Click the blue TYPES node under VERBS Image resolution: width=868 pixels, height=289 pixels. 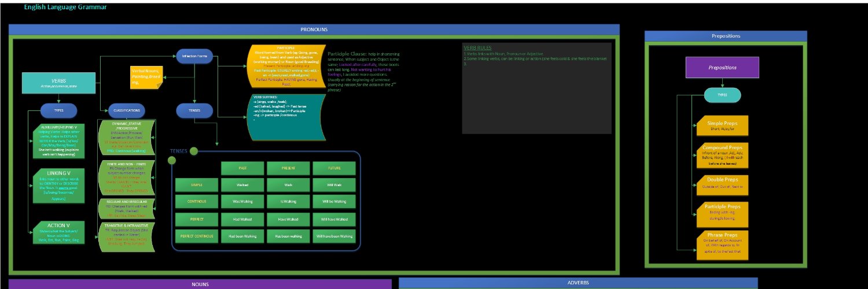click(58, 109)
